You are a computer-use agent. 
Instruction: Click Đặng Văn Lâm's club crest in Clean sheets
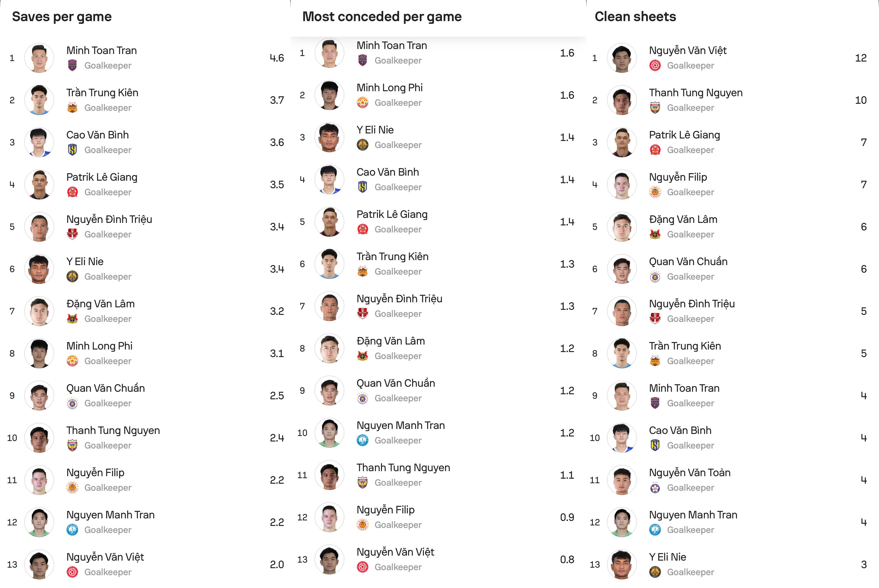coord(655,234)
